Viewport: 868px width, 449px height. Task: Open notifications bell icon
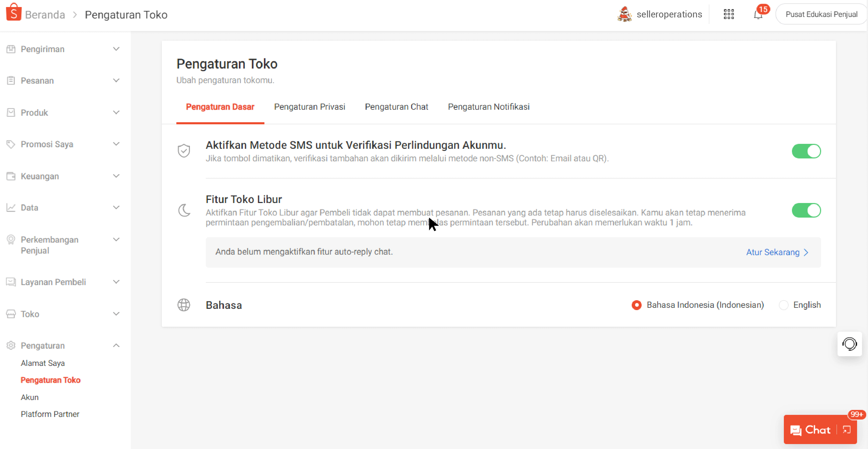pyautogui.click(x=758, y=15)
